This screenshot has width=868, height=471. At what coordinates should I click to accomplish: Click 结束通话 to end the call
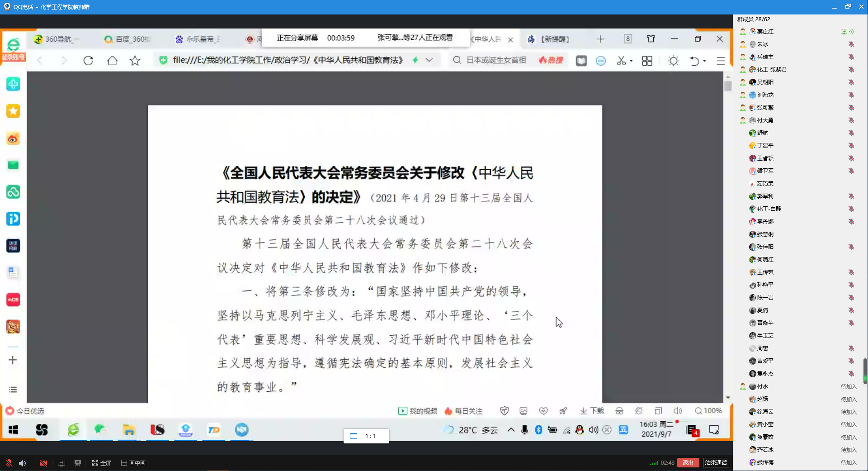click(716, 462)
